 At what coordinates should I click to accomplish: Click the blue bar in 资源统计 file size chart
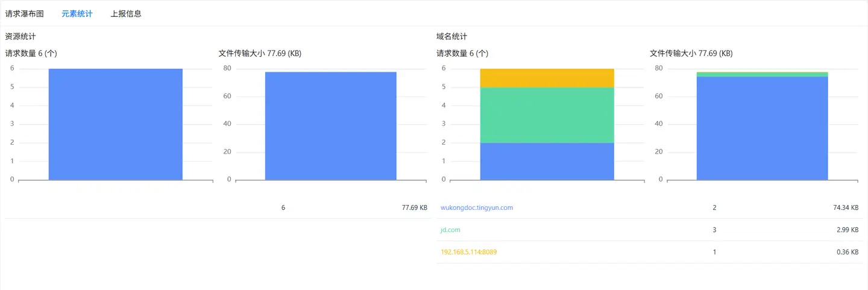pyautogui.click(x=330, y=125)
